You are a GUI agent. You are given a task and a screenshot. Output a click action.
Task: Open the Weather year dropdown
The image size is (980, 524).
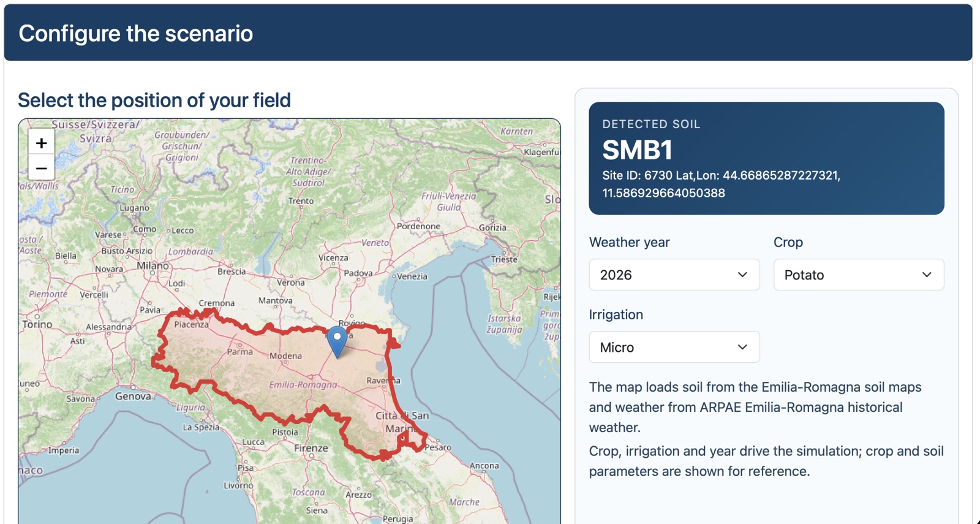pos(674,275)
